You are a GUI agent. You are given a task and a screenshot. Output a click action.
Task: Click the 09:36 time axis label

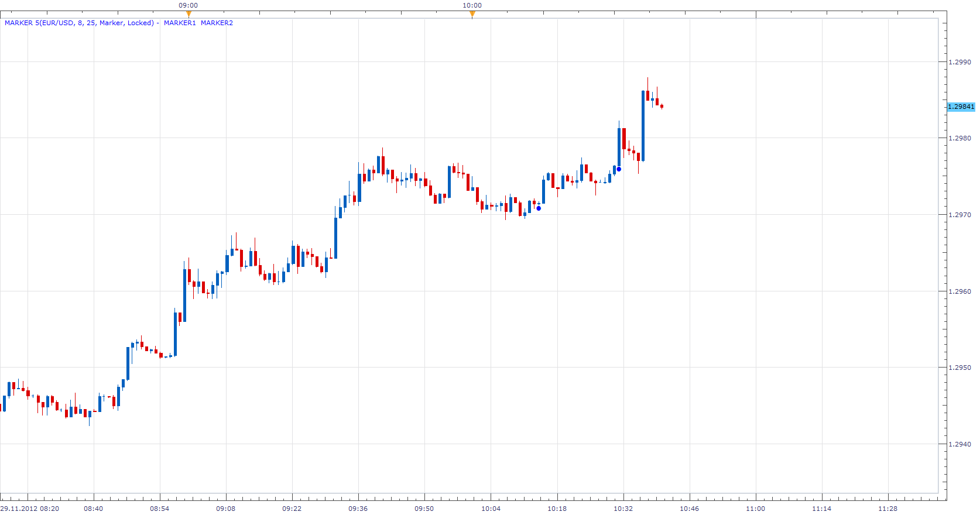click(x=358, y=509)
